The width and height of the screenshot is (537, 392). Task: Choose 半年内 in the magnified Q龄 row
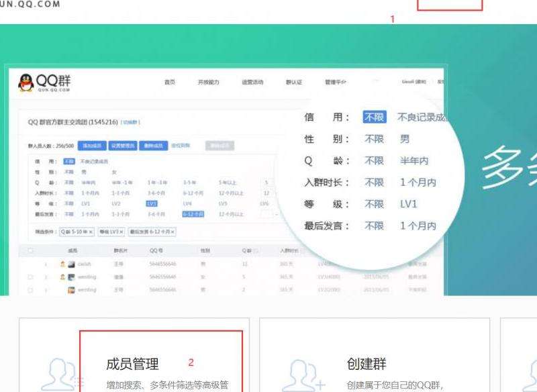click(x=414, y=161)
